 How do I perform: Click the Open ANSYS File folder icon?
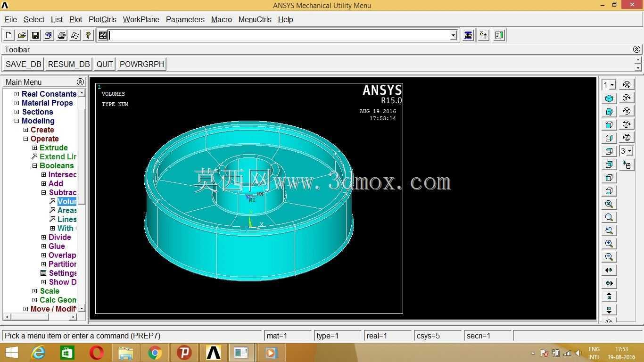click(x=22, y=35)
